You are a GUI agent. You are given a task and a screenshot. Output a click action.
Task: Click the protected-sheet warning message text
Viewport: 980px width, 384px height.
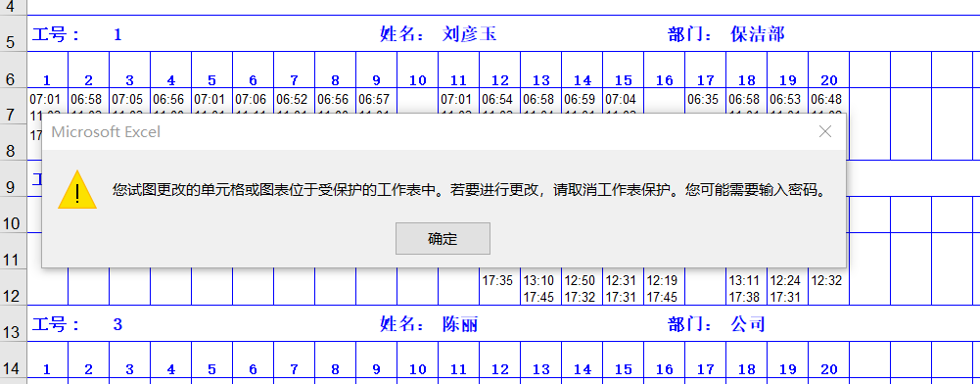point(469,190)
